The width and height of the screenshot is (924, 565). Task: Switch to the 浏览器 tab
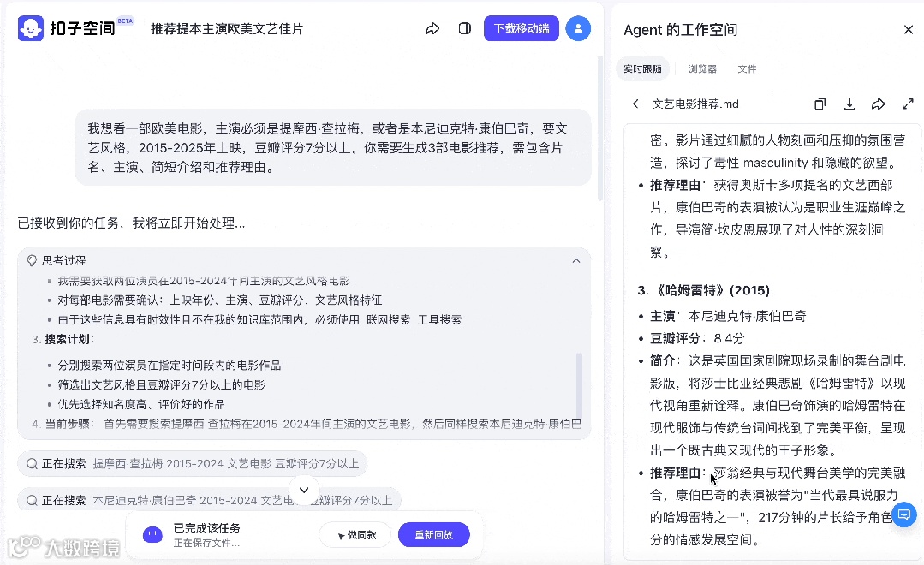[702, 69]
